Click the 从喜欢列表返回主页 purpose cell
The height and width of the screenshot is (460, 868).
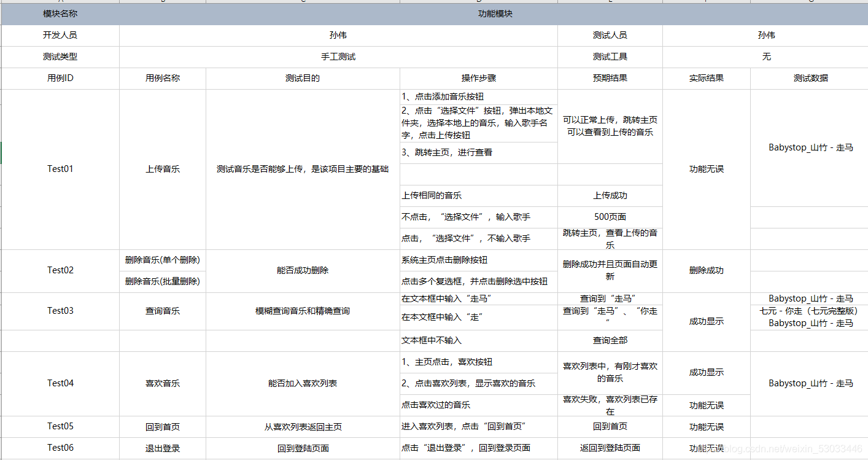click(x=303, y=427)
